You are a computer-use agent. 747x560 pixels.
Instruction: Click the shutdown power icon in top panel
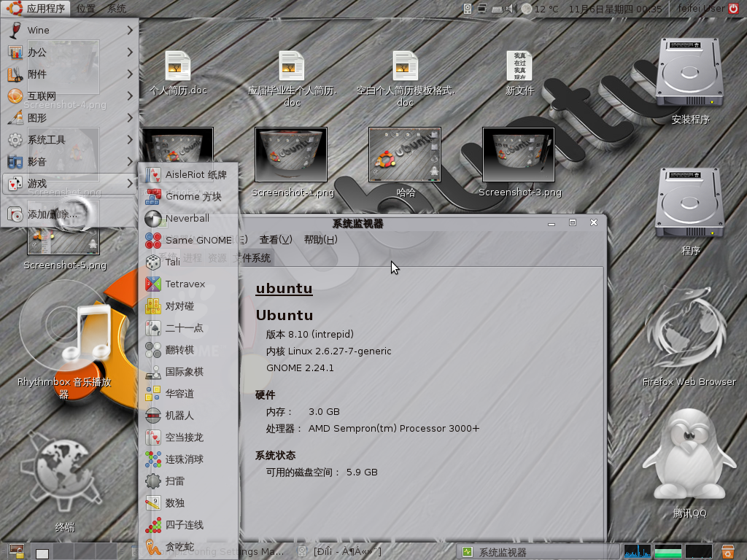734,8
